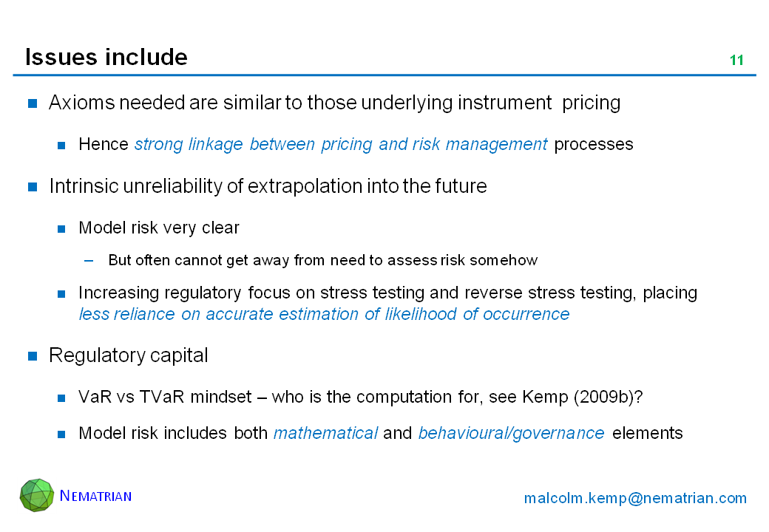Viewport: 769px width, 532px height.
Task: Click the square bullet beside 'Intrinsic unreliability'
Action: [33, 187]
